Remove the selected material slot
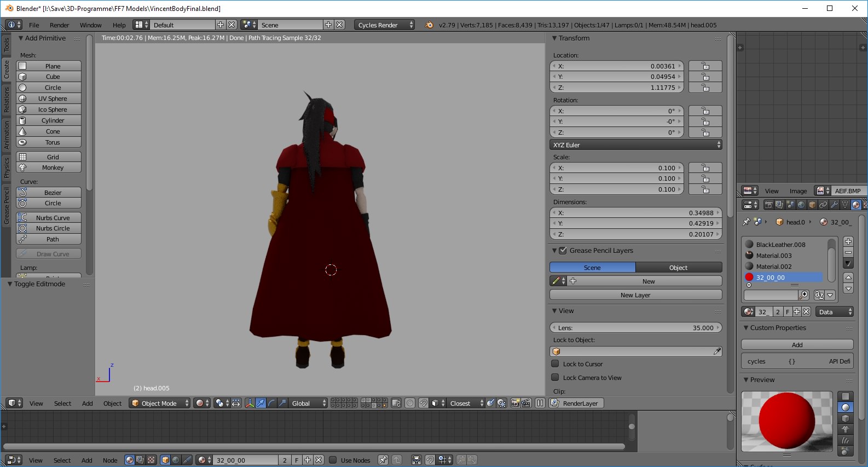The height and width of the screenshot is (467, 868). (848, 252)
